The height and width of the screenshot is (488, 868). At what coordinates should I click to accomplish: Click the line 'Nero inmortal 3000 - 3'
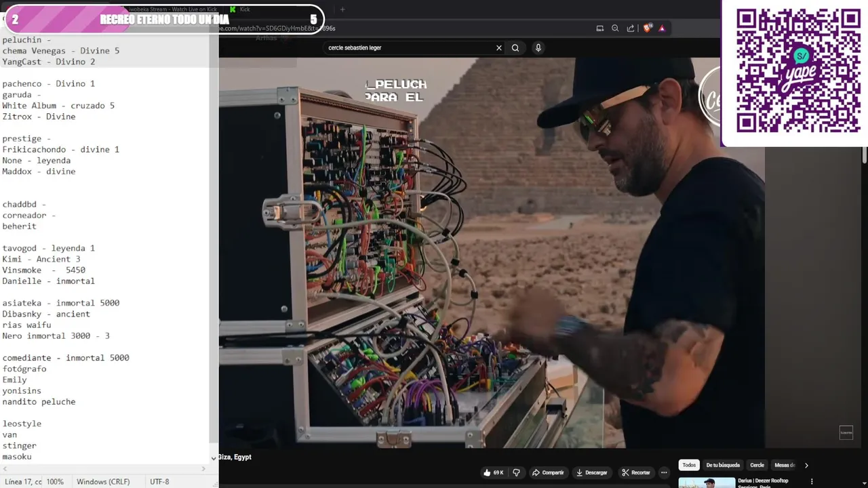(x=56, y=335)
